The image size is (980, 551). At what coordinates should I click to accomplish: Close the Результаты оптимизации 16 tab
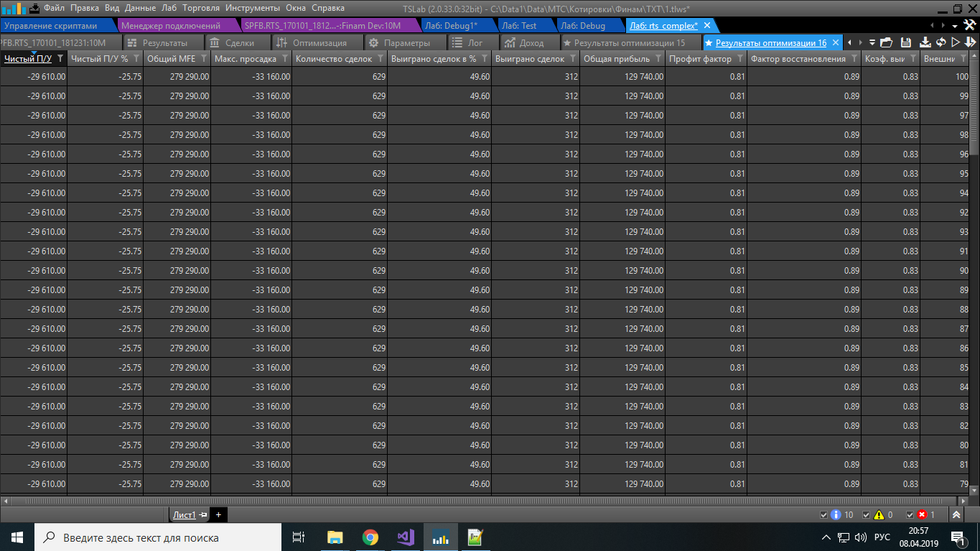tap(835, 43)
